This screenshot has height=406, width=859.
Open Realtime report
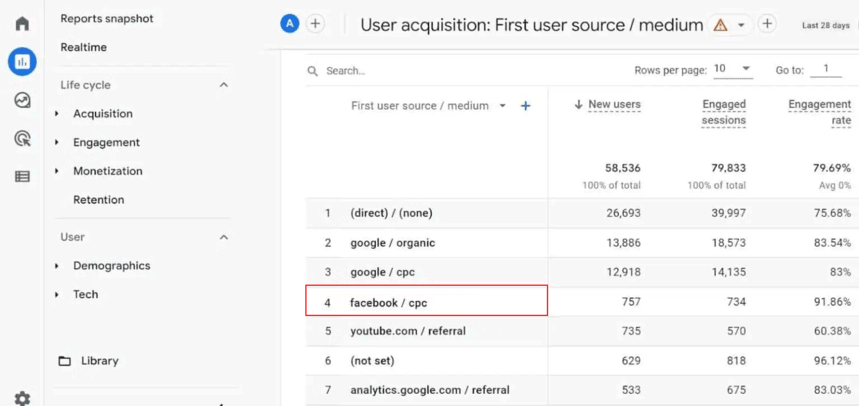point(83,47)
